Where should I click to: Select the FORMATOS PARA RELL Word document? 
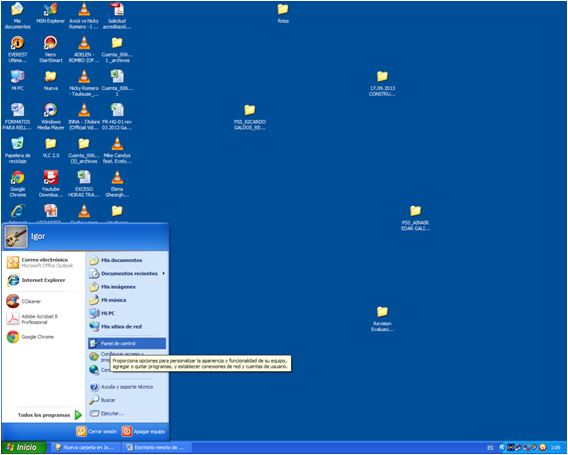[x=17, y=117]
